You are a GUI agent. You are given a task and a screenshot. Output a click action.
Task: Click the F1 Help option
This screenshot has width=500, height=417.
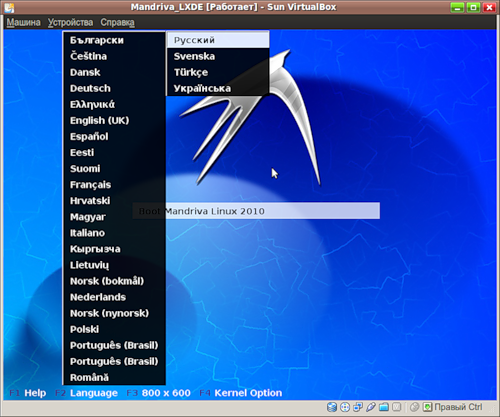(x=28, y=393)
